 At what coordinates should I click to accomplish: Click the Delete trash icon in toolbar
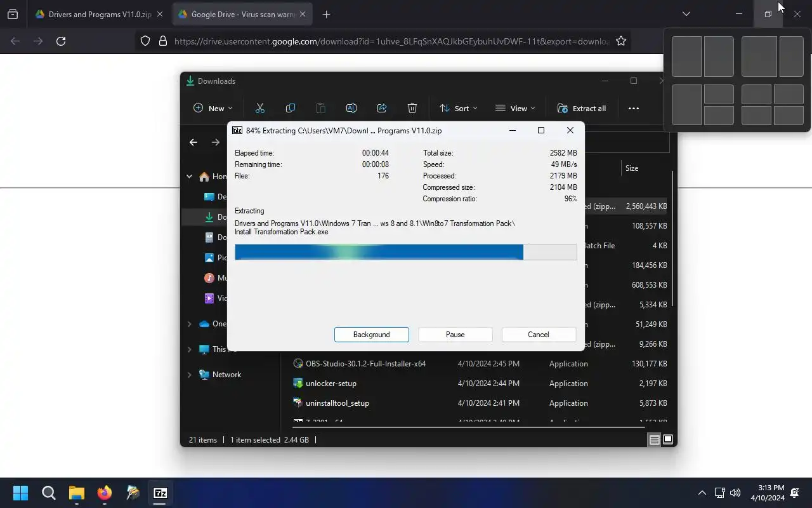coord(412,108)
